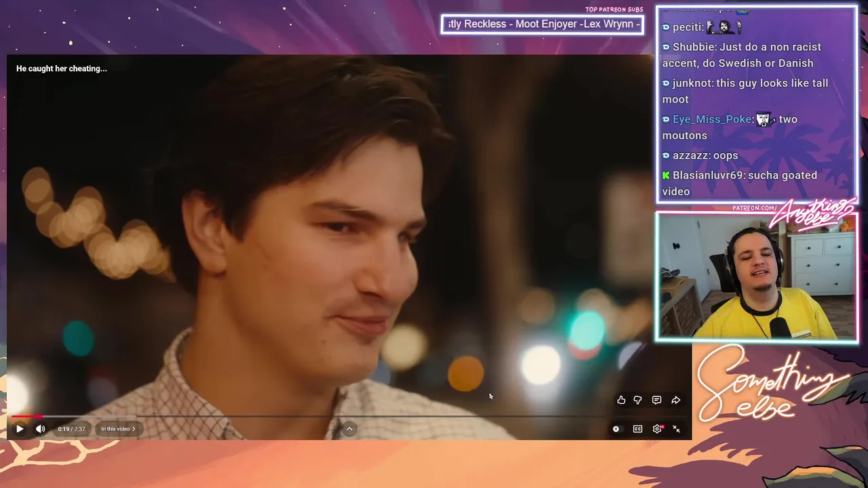868x488 pixels.
Task: Click the play button in video player
Action: coord(20,429)
